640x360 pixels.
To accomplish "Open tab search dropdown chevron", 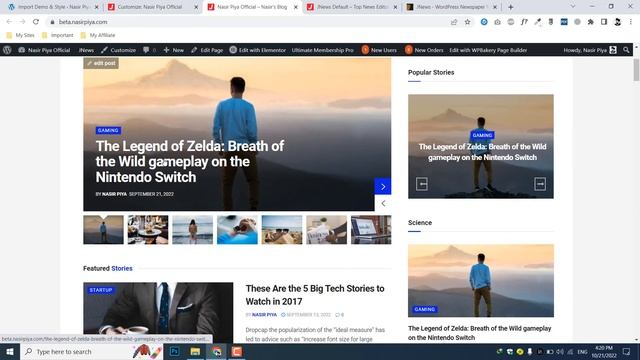I will (x=572, y=7).
